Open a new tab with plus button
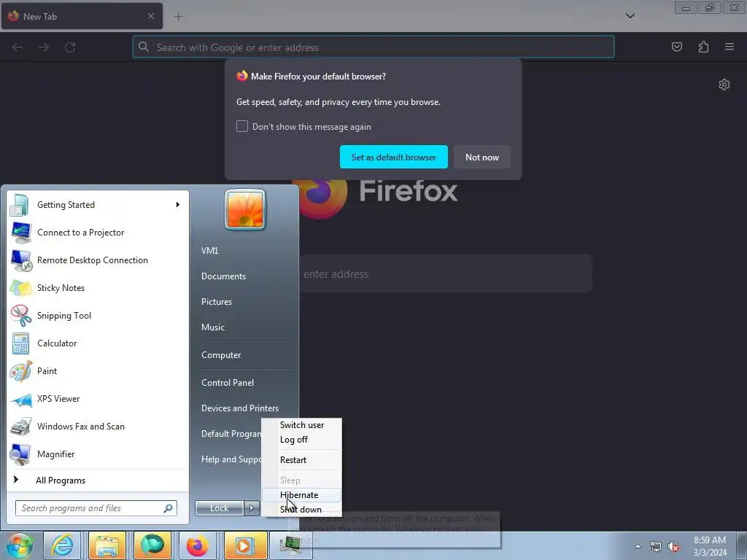747x560 pixels. 178,17
